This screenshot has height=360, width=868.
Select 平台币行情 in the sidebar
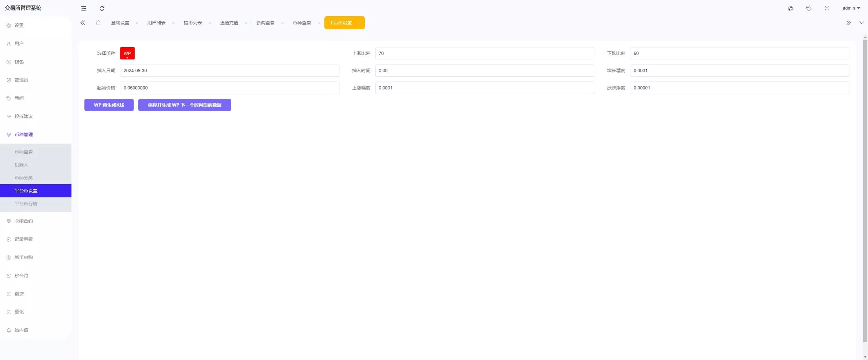[26, 203]
